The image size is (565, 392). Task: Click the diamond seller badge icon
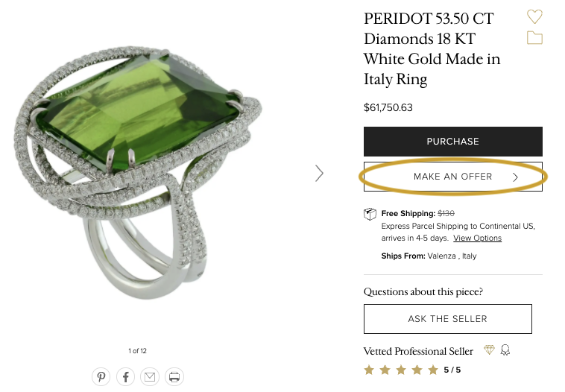click(489, 350)
